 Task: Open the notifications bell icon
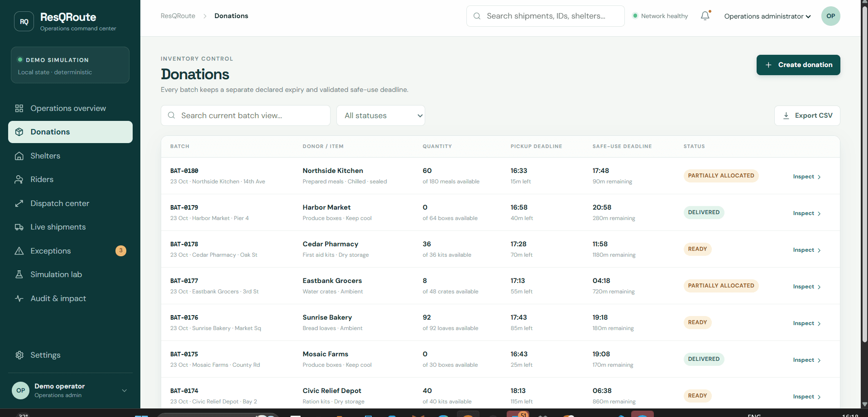705,16
